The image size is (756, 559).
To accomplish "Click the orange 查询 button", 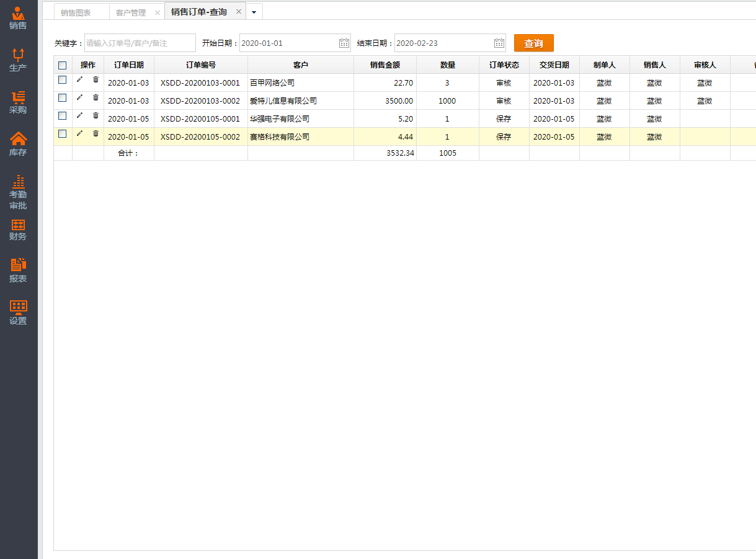I will (x=533, y=43).
